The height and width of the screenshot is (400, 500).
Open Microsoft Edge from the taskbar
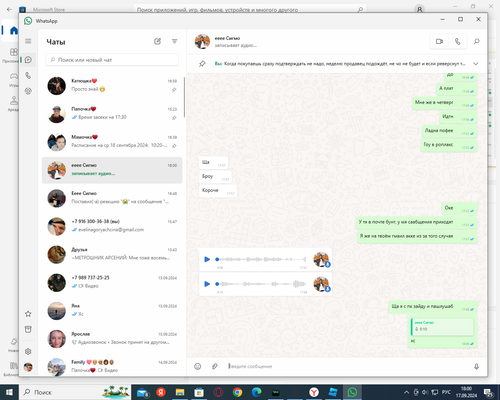[256, 392]
